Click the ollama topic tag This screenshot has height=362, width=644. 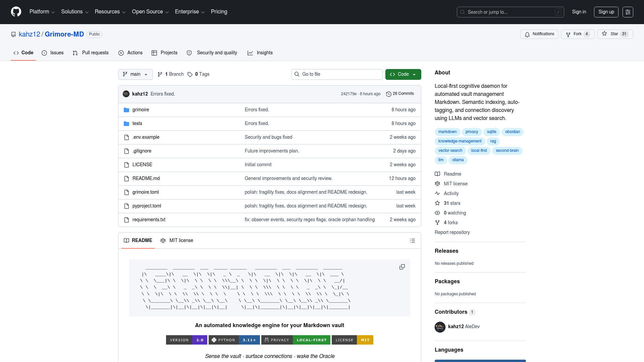tap(458, 160)
